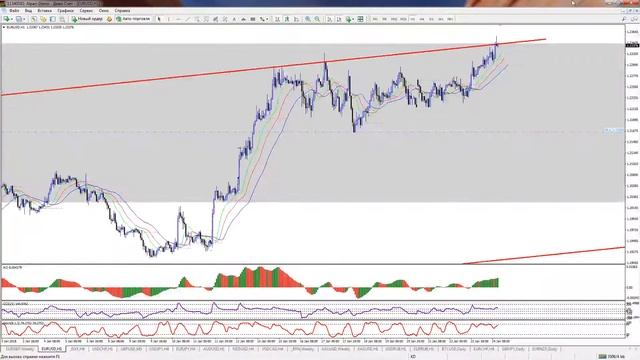The height and width of the screenshot is (360, 640).
Task: Toggle the Market Watch window icon
Action: 34,19
